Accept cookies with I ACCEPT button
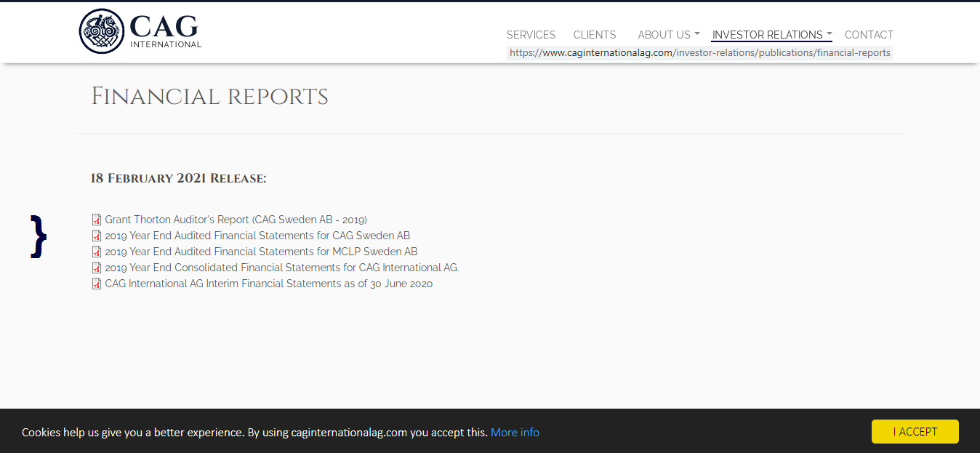Image resolution: width=980 pixels, height=453 pixels. pos(915,431)
